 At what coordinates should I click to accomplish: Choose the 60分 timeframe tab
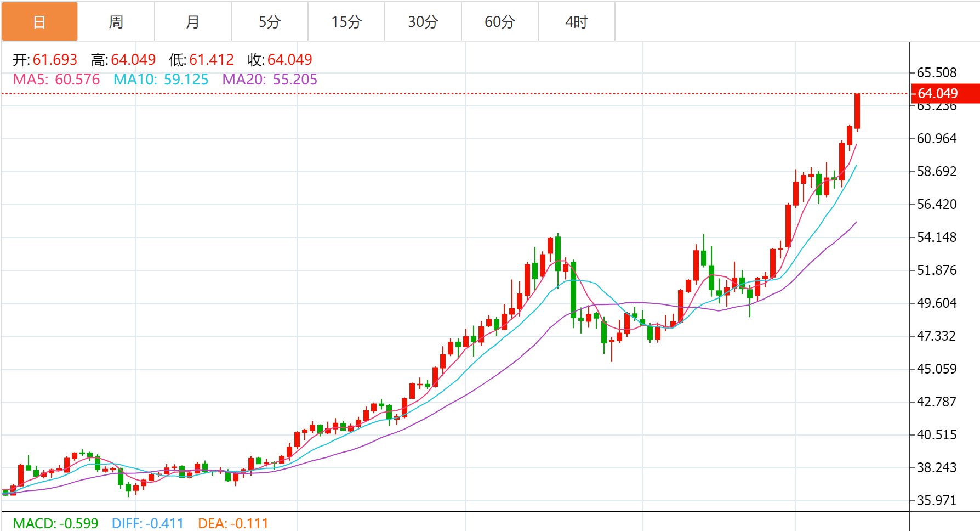(x=500, y=22)
